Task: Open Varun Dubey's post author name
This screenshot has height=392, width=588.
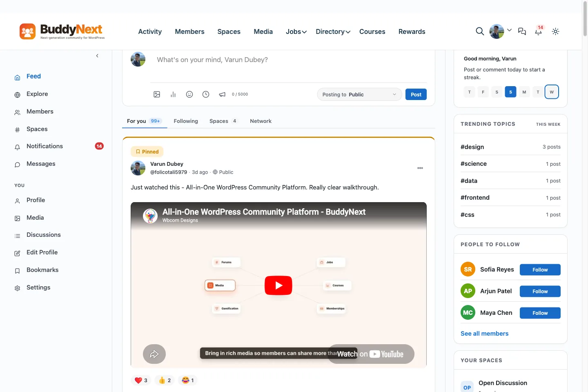Action: tap(167, 164)
